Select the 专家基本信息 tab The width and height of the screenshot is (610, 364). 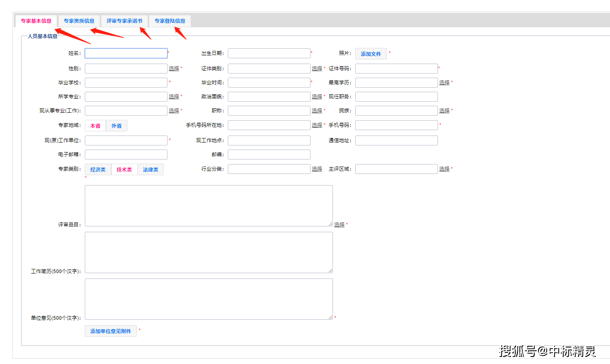(x=36, y=21)
